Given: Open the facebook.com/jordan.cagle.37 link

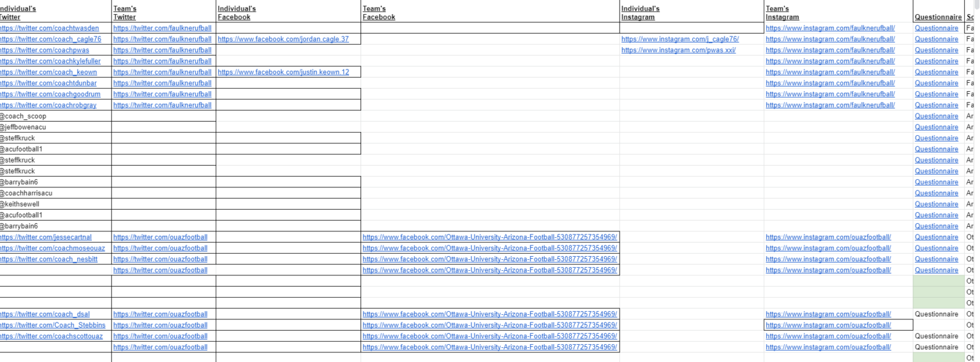Looking at the screenshot, I should coord(283,40).
